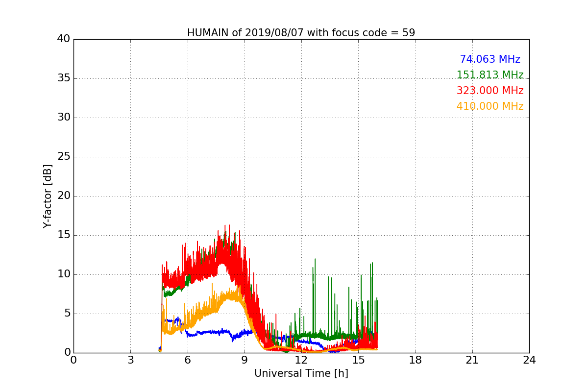Screen dimensions: 588x392
Task: Click the y-axis tick label 35
Action: (64, 78)
